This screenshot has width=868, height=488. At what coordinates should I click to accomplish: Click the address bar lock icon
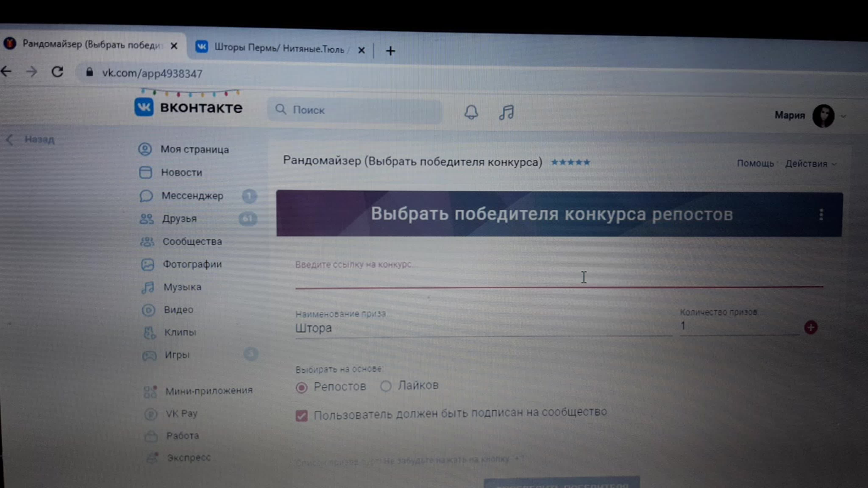[x=89, y=72]
